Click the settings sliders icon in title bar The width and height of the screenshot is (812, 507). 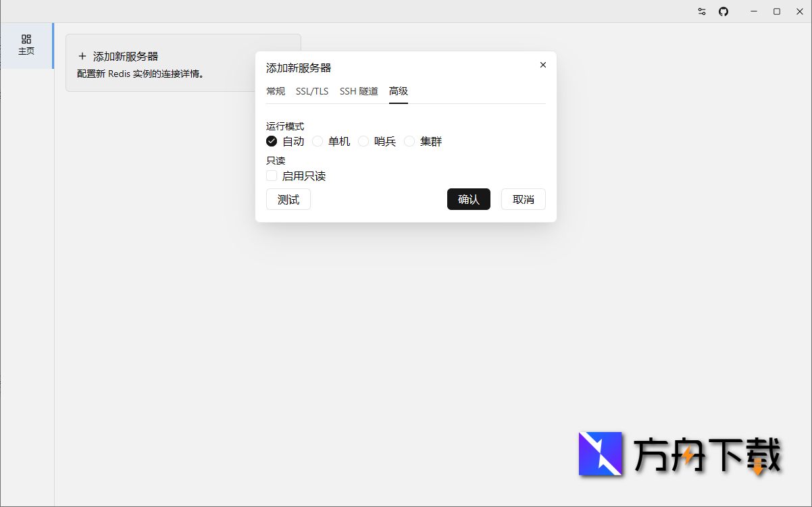point(701,11)
